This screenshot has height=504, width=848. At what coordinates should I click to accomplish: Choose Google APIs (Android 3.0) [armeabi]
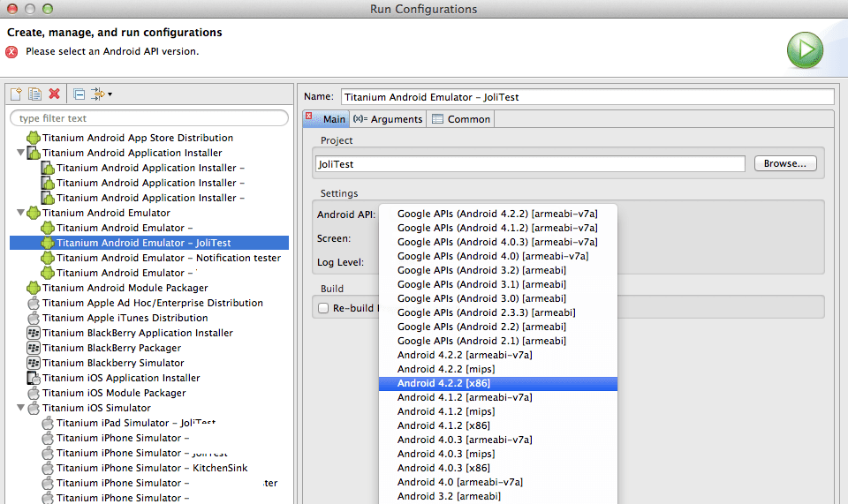[x=498, y=298]
